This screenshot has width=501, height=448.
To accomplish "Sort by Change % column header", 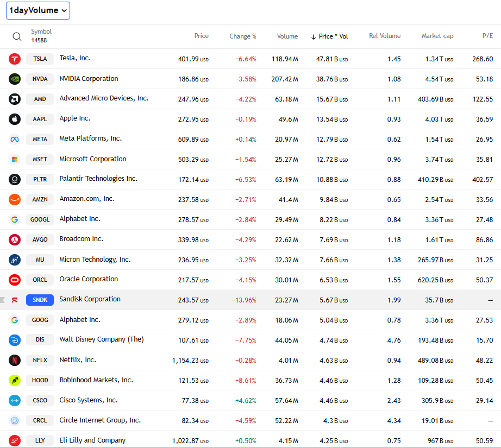I will (243, 36).
